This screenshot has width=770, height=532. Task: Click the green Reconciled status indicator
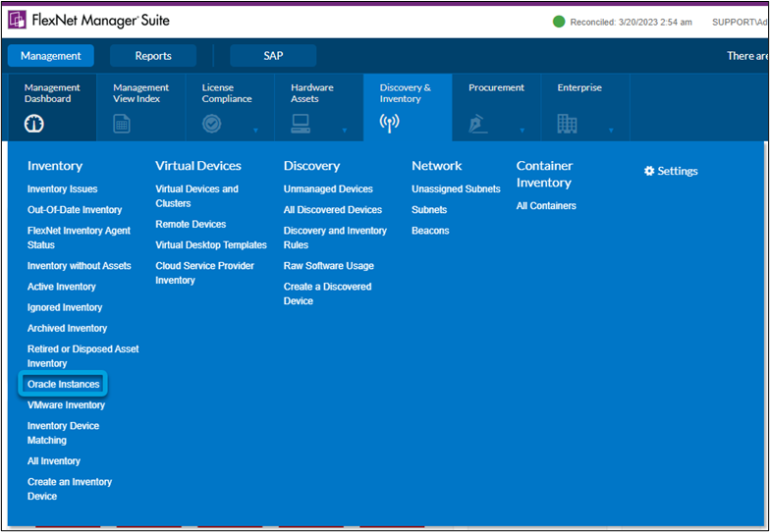coord(559,22)
